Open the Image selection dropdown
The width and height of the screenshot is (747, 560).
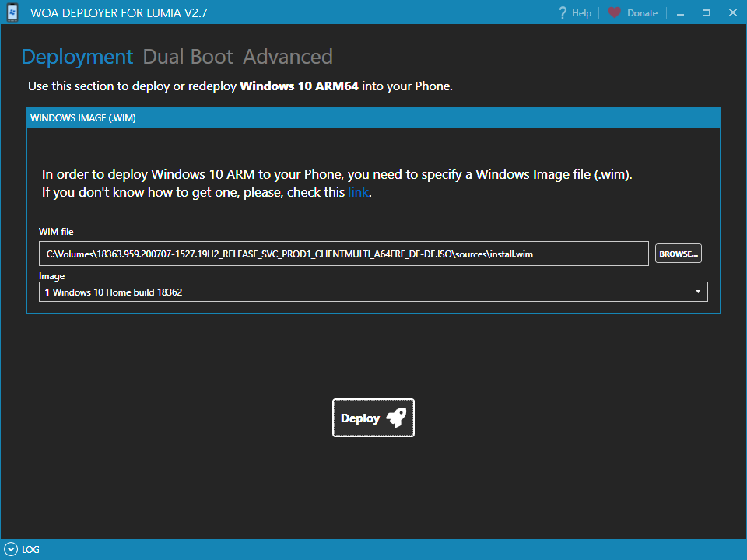[373, 292]
